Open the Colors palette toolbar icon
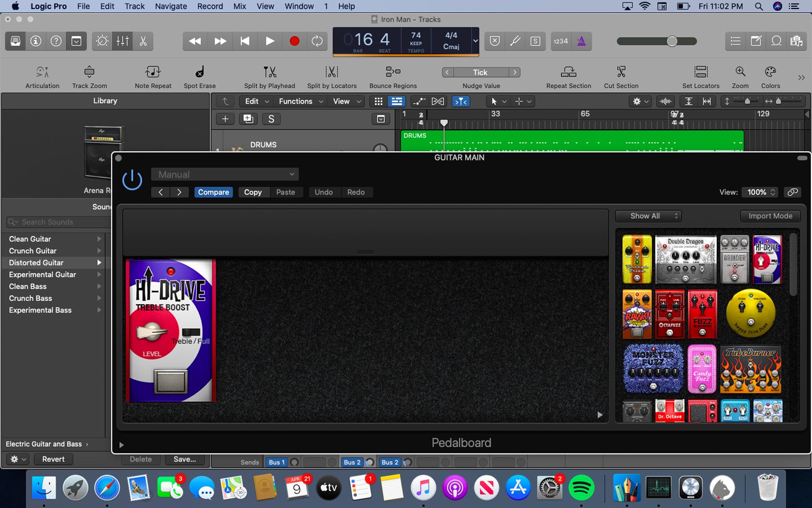This screenshot has width=812, height=508. (770, 72)
